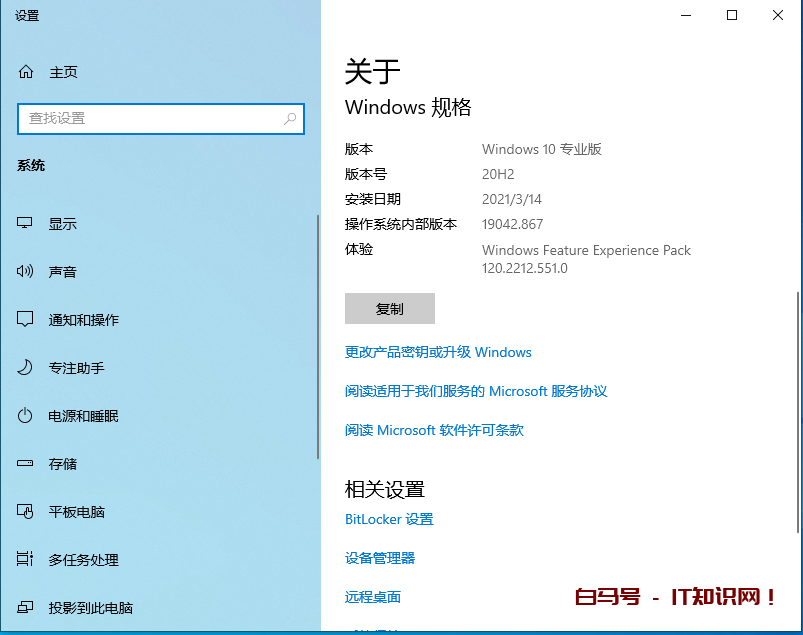Screen dimensions: 803x635
Task: Open the 平板电脑 tablet icon
Action: pos(26,512)
